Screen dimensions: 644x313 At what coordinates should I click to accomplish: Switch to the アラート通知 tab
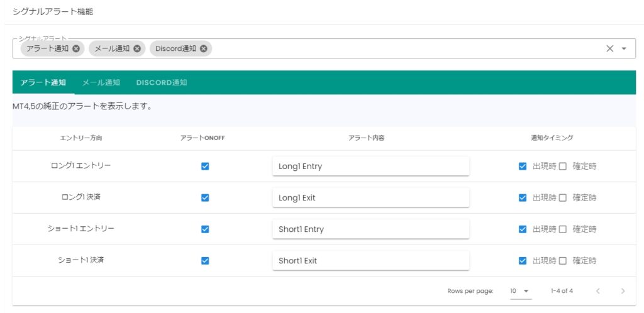pos(43,82)
